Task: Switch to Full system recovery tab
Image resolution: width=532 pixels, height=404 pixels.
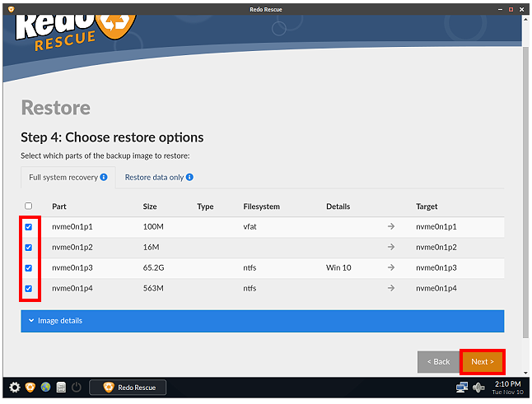Action: click(68, 177)
